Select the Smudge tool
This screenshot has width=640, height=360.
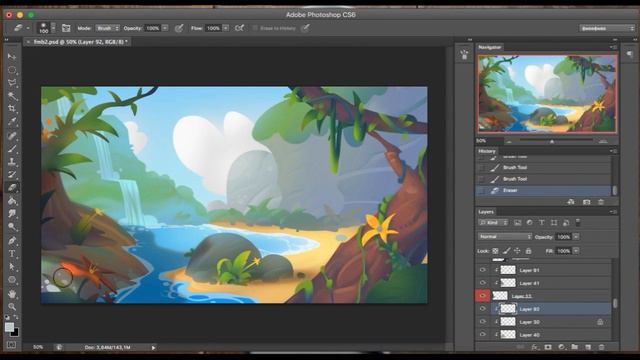pos(12,214)
